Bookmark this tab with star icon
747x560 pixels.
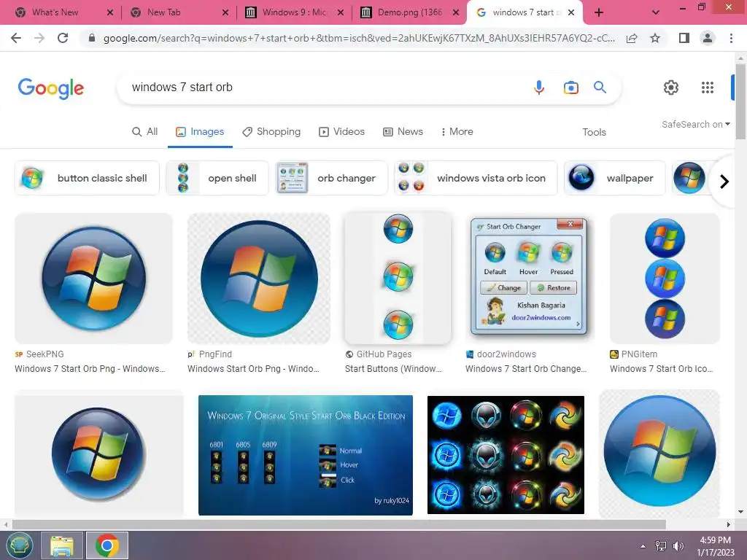click(655, 38)
